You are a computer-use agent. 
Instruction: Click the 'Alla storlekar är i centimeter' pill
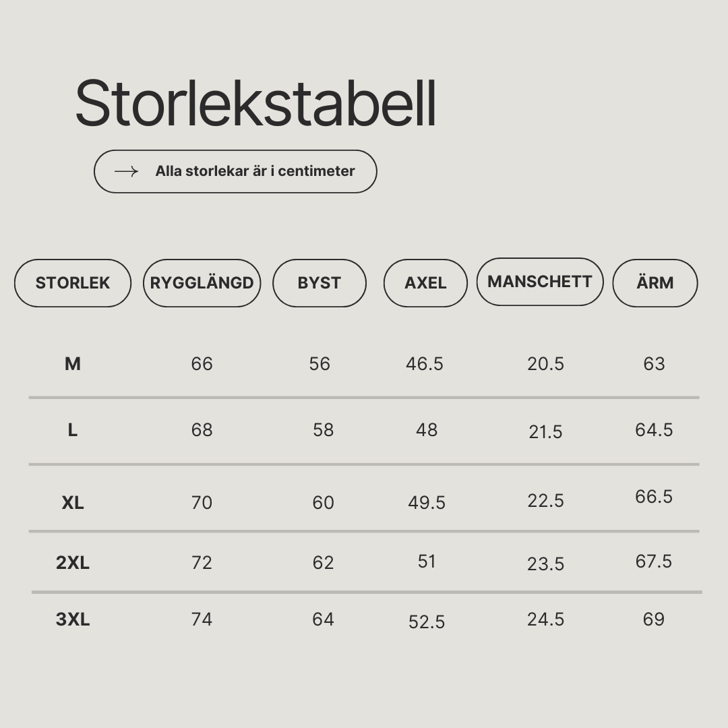pos(235,171)
